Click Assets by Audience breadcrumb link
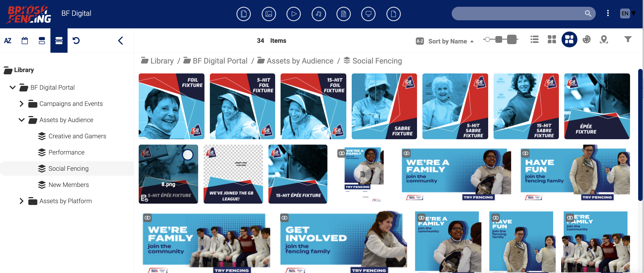This screenshot has height=273, width=644. click(300, 61)
